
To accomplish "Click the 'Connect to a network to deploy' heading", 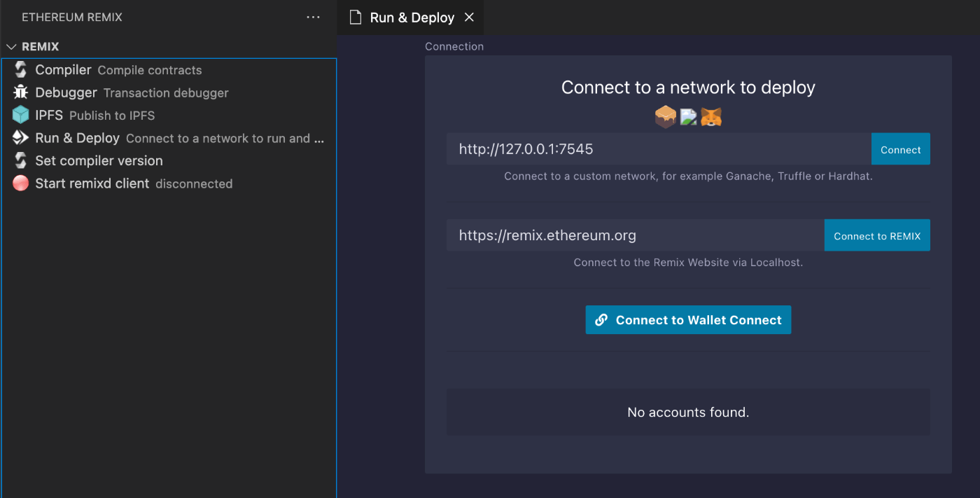I will pos(689,88).
